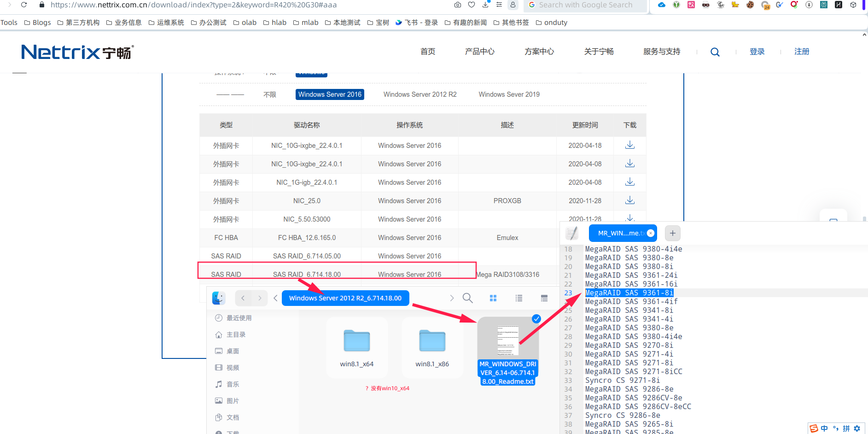868x434 pixels.
Task: Uncheck the selected Readme file checkmark
Action: click(536, 318)
